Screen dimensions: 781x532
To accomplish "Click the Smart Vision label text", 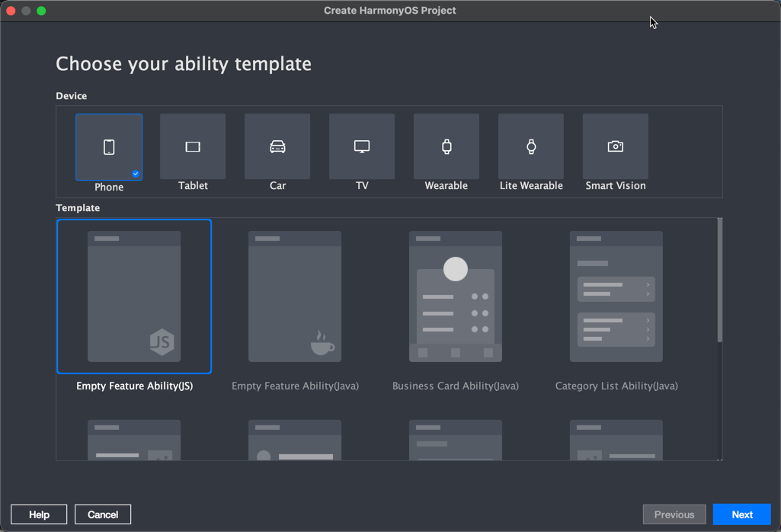I will click(x=616, y=186).
